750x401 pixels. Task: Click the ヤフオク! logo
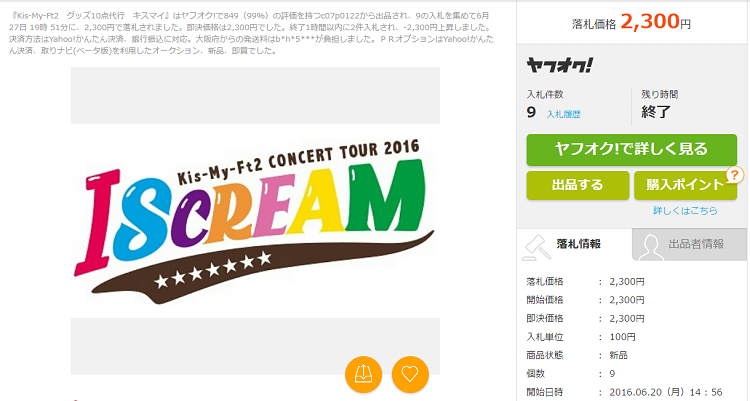[560, 66]
